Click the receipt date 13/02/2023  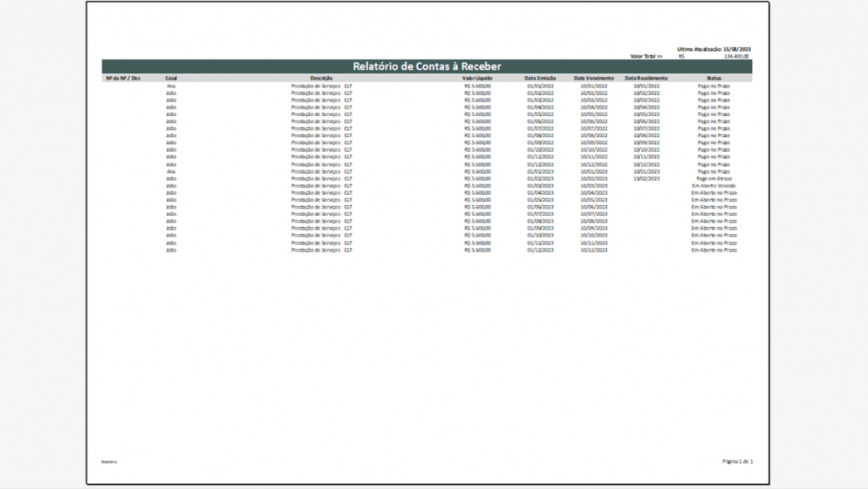click(646, 179)
